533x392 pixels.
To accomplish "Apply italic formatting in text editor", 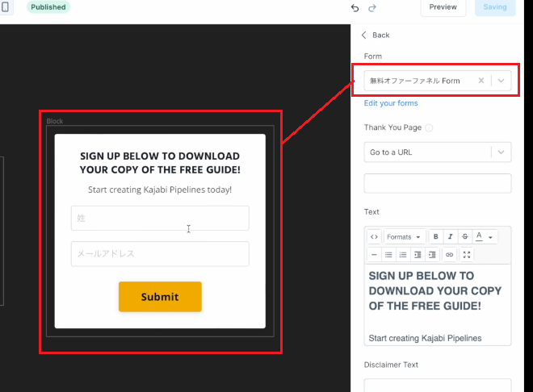I will pos(451,236).
